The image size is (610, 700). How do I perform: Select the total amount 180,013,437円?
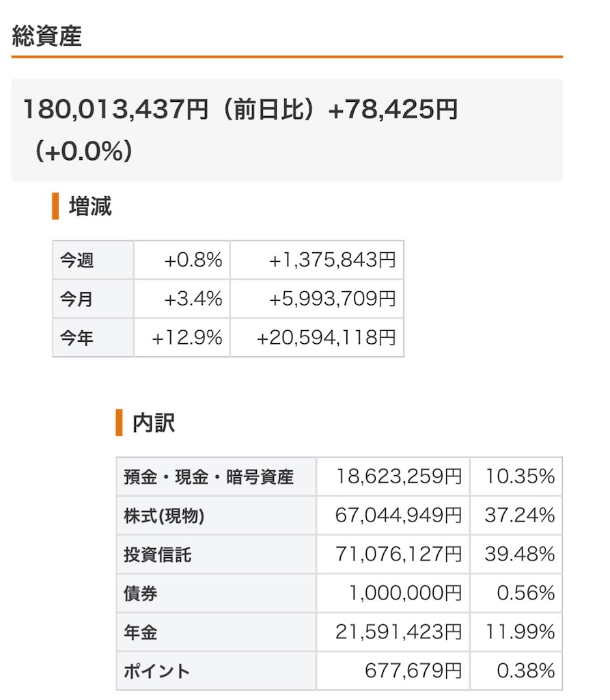(115, 109)
